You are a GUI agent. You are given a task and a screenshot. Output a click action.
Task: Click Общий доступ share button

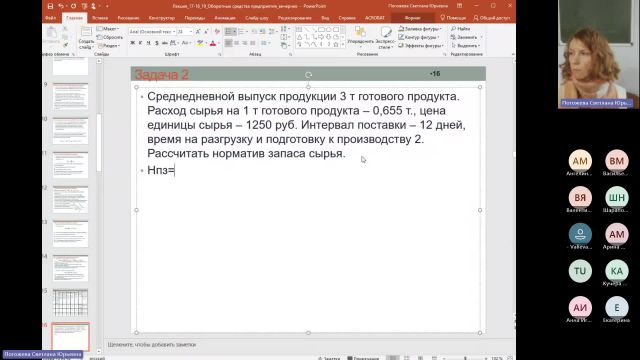click(491, 18)
